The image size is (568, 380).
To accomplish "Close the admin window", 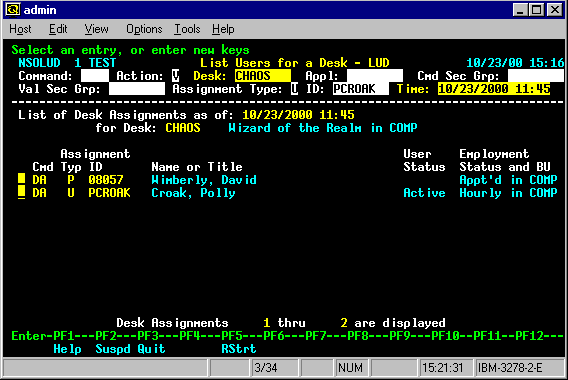I will (x=554, y=10).
